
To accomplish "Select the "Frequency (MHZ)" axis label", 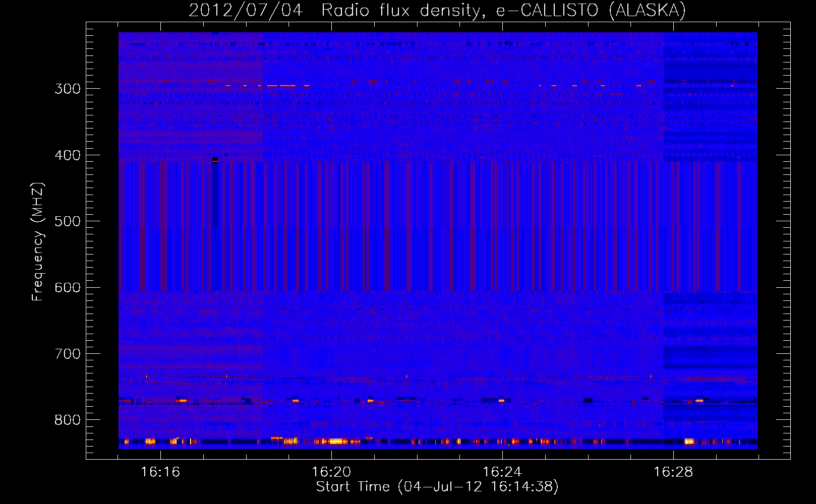I will (38, 242).
